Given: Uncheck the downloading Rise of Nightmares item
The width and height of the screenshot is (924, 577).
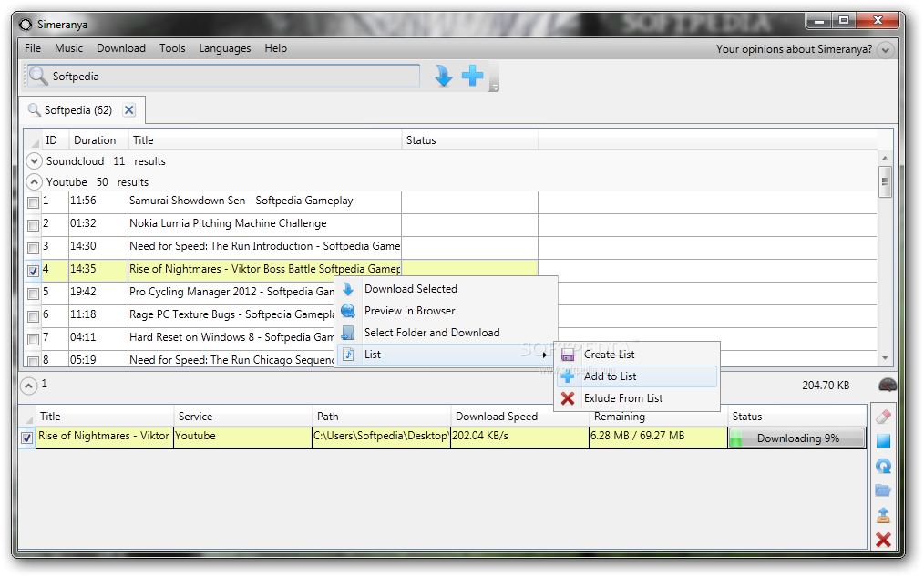Looking at the screenshot, I should 26,438.
